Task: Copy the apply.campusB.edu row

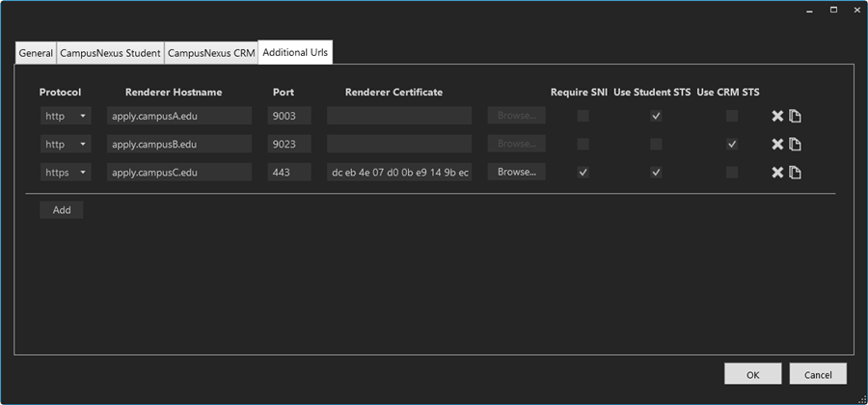Action: tap(796, 145)
